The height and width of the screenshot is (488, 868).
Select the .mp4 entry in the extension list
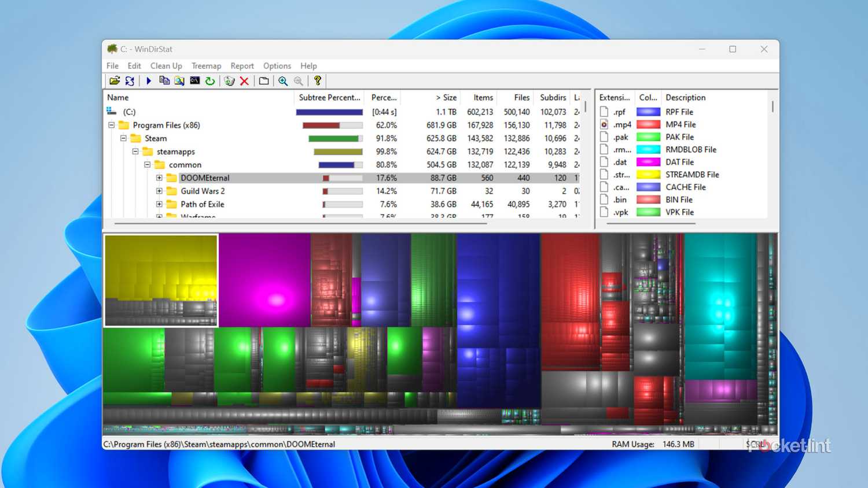[x=621, y=124]
